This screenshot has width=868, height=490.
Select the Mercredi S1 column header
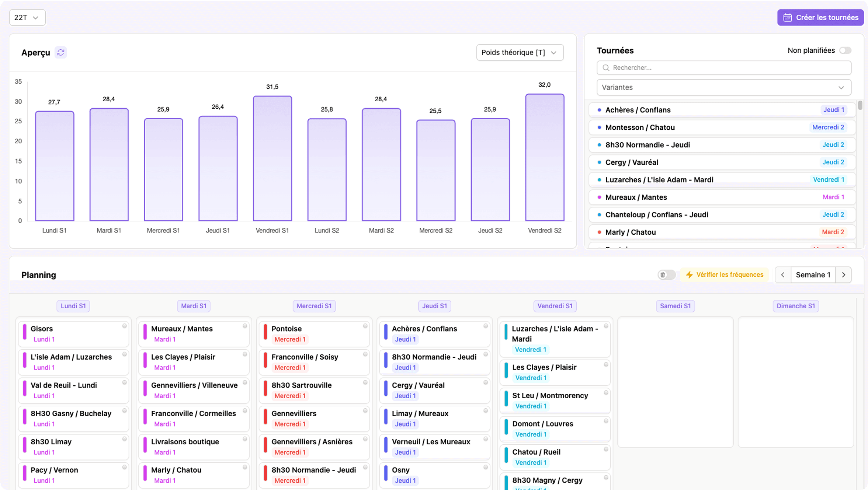[x=314, y=306]
